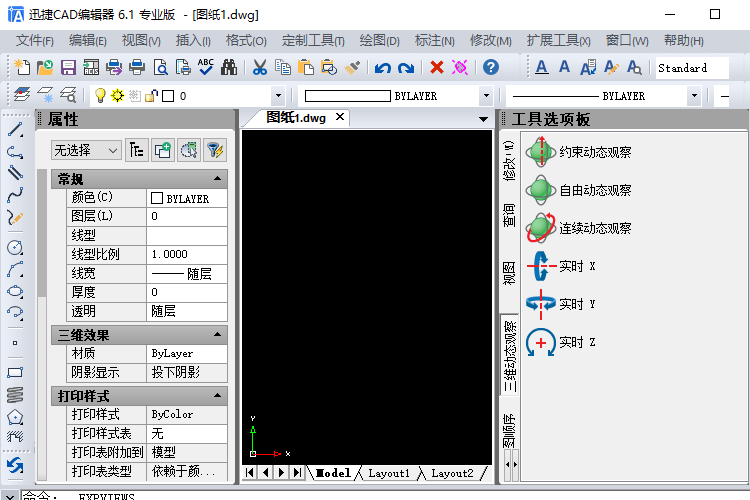
Task: Click the 材质 ByLayer value cell
Action: (x=187, y=354)
